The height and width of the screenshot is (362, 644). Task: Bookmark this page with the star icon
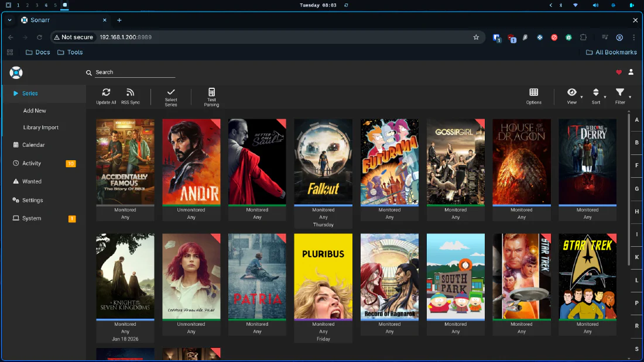[x=476, y=37]
